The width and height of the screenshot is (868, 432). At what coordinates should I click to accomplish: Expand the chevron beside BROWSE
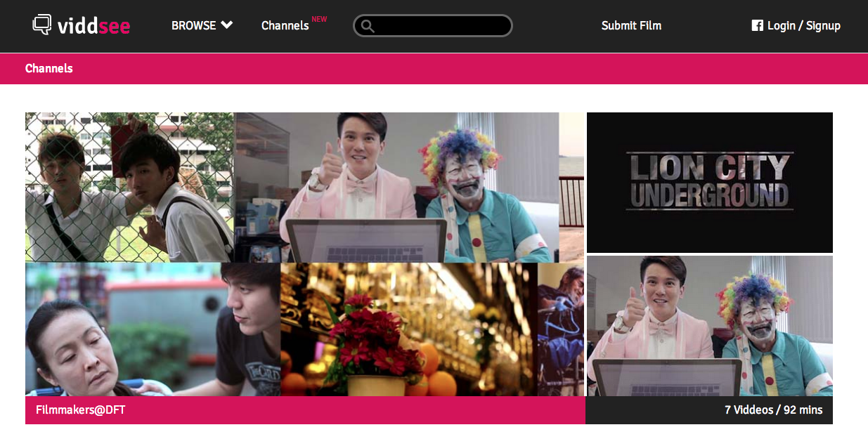point(225,25)
